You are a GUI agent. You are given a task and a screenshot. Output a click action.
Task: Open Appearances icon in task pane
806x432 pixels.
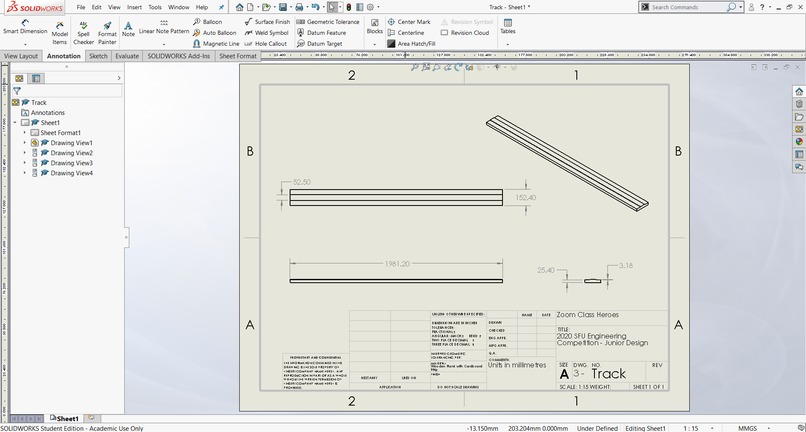(x=799, y=141)
